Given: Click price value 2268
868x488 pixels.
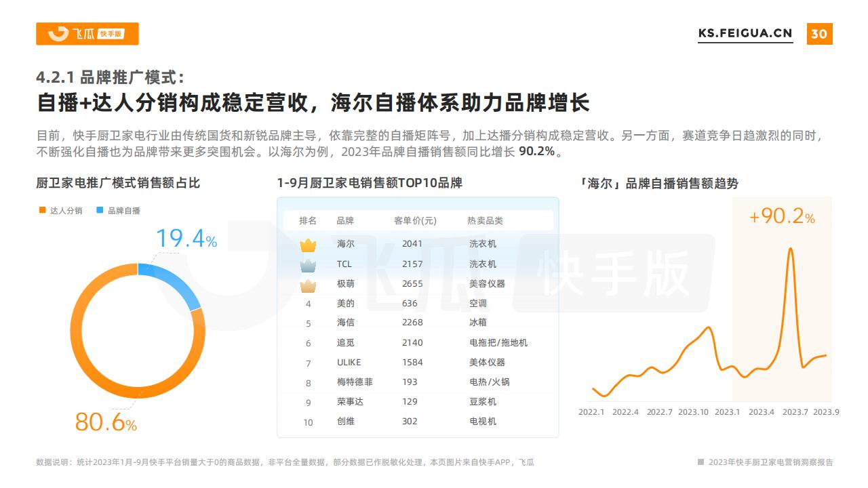Looking at the screenshot, I should point(412,323).
